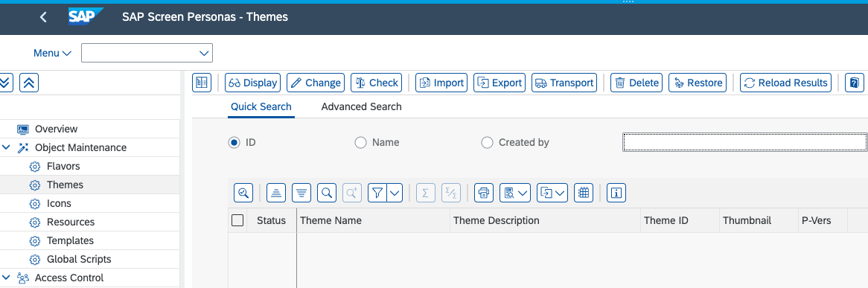Tick the select-all checkbox in table header
This screenshot has width=868, height=288.
[237, 220]
